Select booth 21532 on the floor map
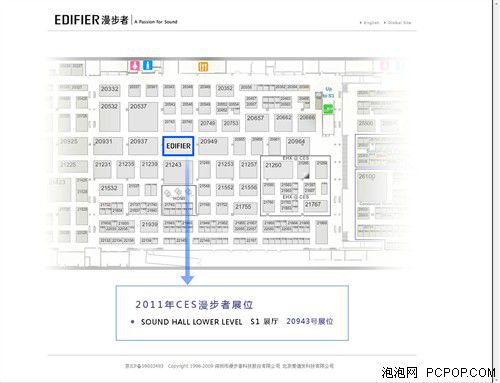 (x=111, y=190)
